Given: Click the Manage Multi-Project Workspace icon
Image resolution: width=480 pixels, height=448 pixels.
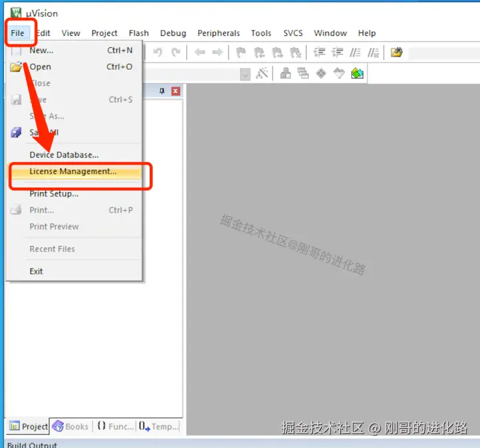Looking at the screenshot, I should pos(303,73).
